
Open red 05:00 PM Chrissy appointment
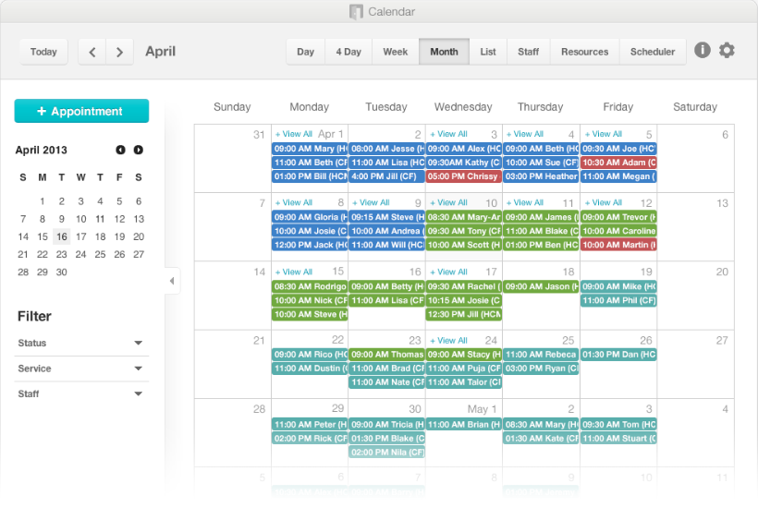tap(464, 176)
